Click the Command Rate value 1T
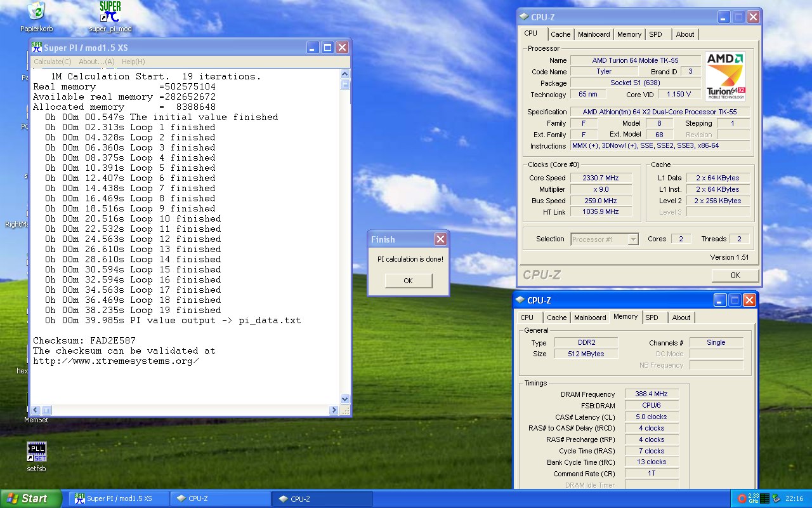Image resolution: width=812 pixels, height=508 pixels. tap(652, 474)
